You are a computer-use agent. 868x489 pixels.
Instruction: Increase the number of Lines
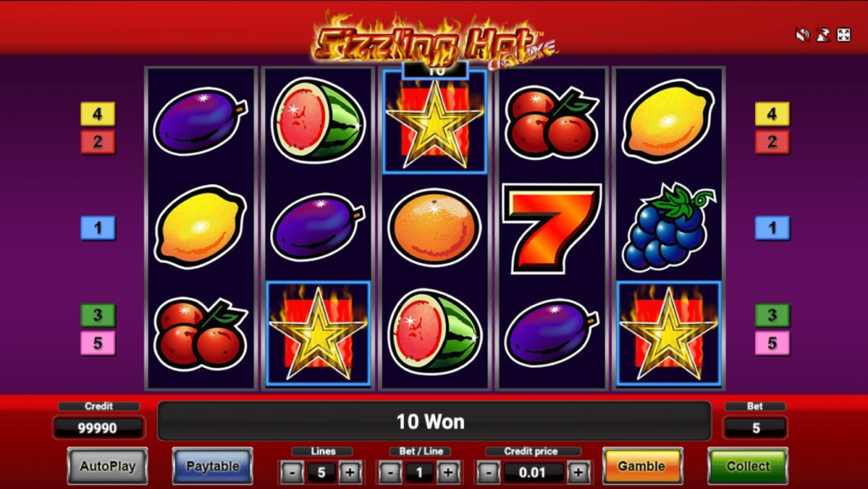[350, 473]
